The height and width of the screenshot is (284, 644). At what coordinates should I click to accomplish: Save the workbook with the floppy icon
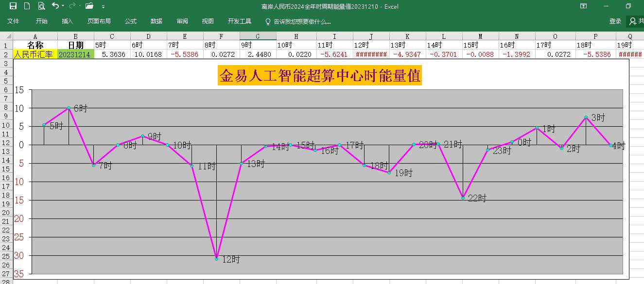[x=13, y=6]
